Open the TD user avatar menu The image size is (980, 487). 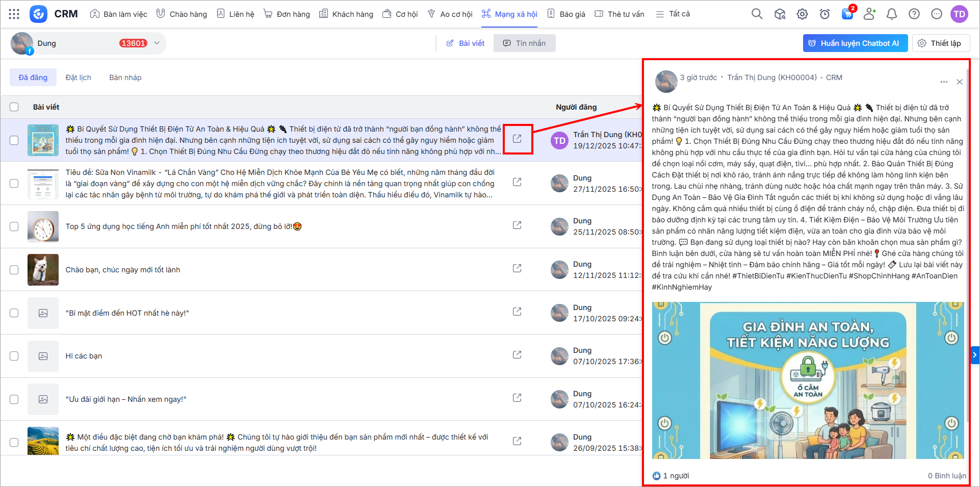tap(959, 14)
